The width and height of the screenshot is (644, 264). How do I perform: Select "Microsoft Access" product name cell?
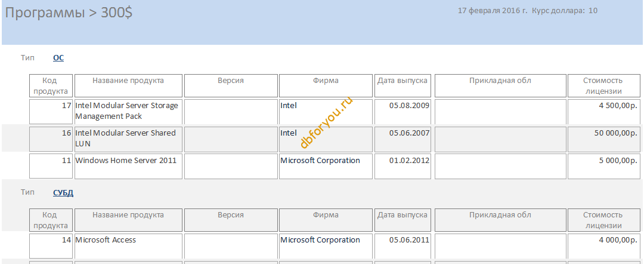[x=128, y=246]
